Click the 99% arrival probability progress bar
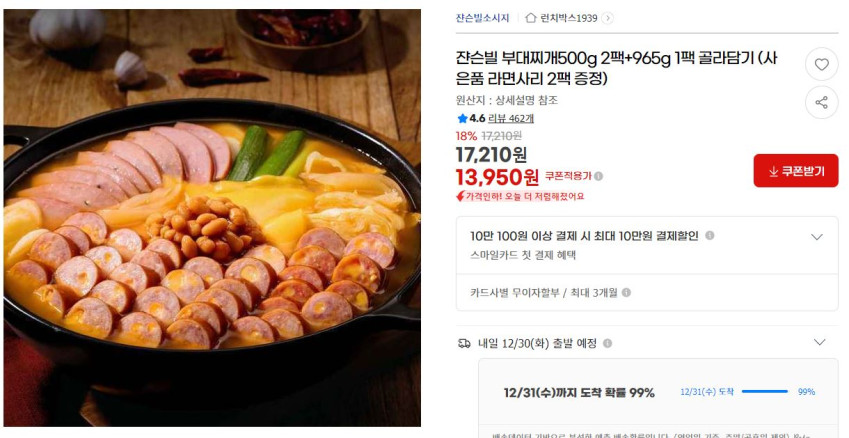 765,391
